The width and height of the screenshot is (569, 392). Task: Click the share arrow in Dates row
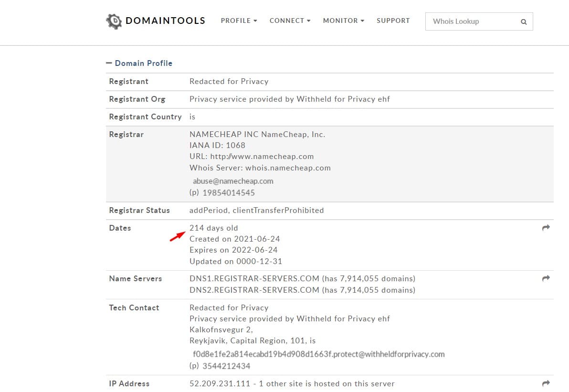point(546,228)
